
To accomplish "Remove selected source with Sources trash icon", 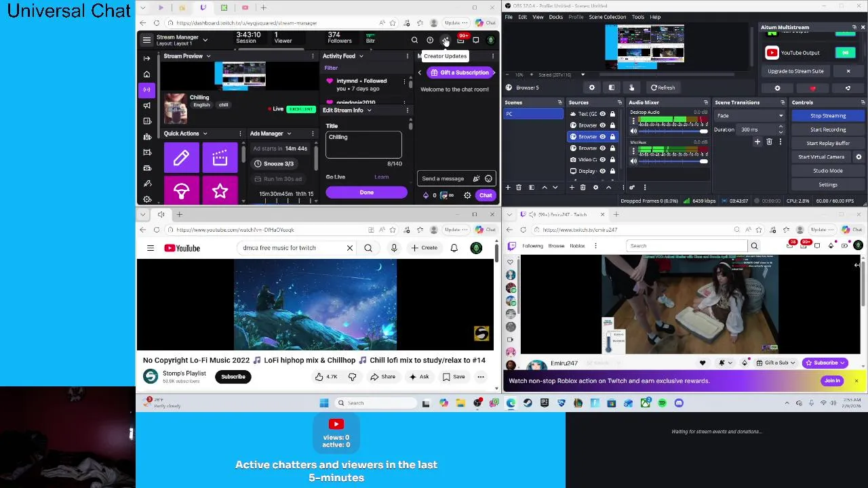I will coord(583,187).
